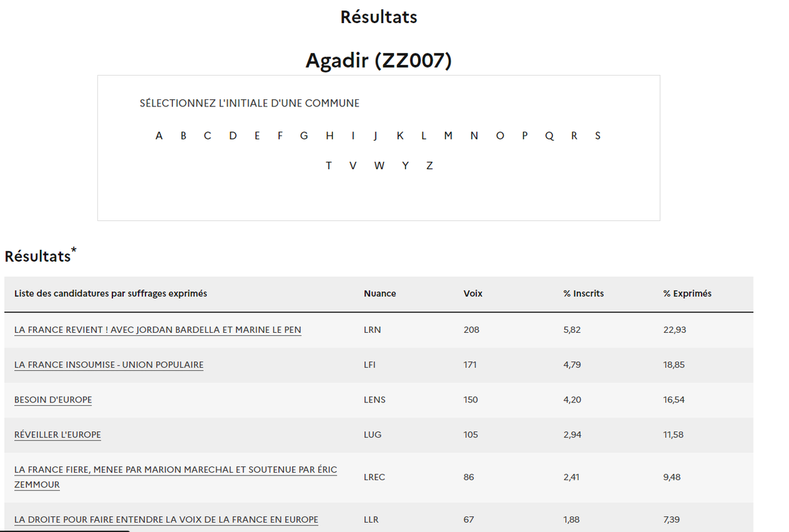Select commune initial letter N
The image size is (789, 532).
click(474, 136)
